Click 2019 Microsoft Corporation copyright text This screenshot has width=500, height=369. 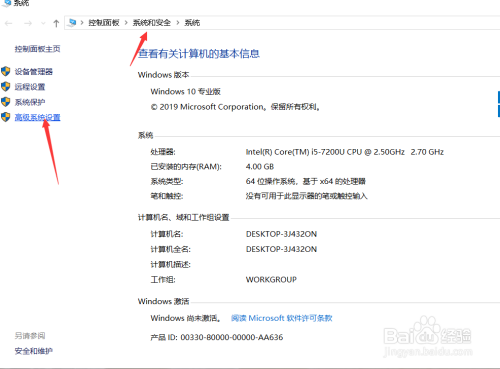pyautogui.click(x=235, y=107)
